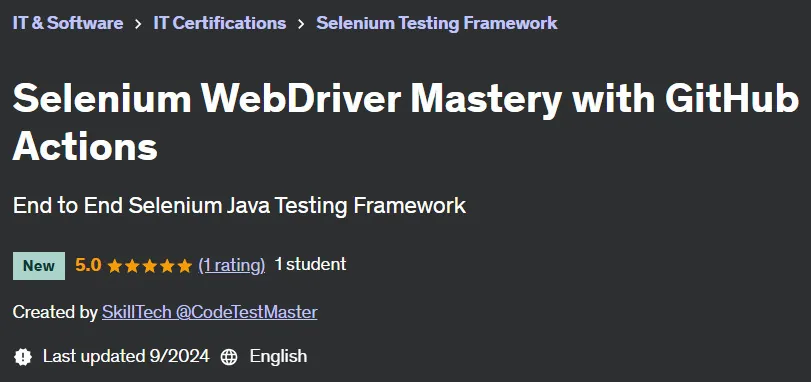This screenshot has width=811, height=382.
Task: Click the Created by label
Action: coord(55,312)
